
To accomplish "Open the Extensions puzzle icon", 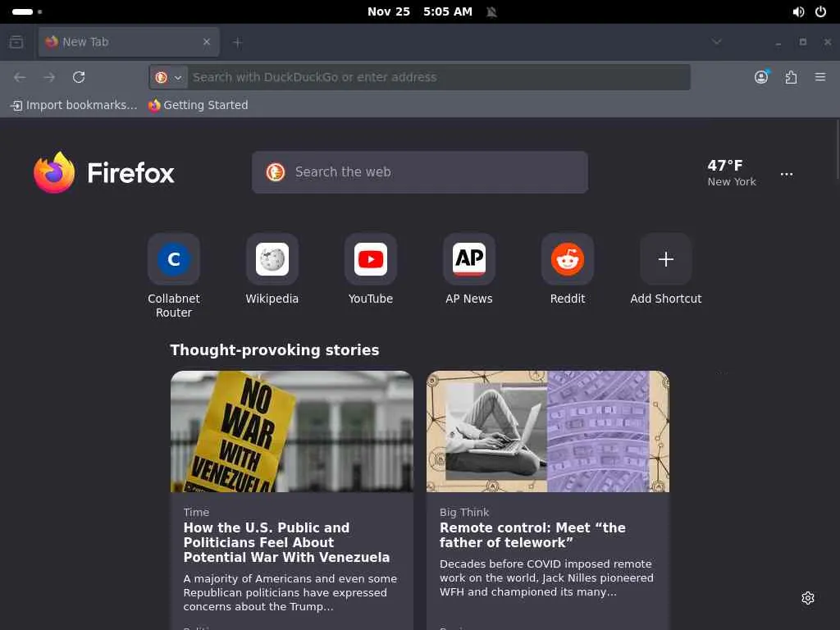I will 791,77.
